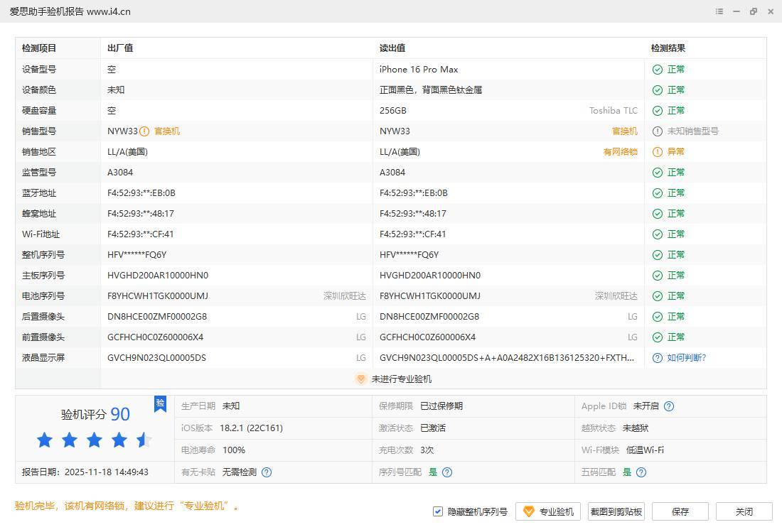Save the report with 保存 button
This screenshot has width=782, height=532.
680,511
